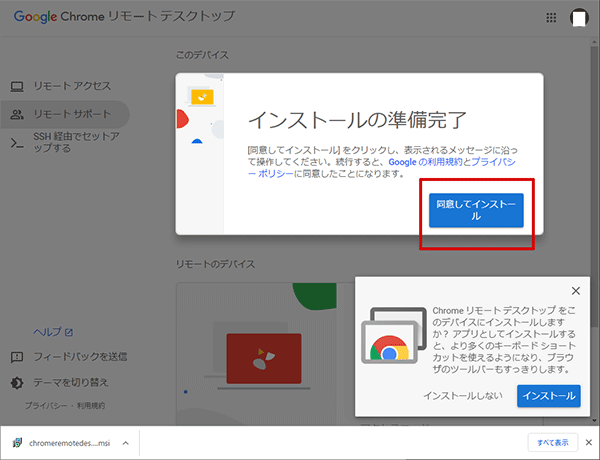
Task: Click the terminal icon beside SSH 経由でセットアップする
Action: point(17,143)
